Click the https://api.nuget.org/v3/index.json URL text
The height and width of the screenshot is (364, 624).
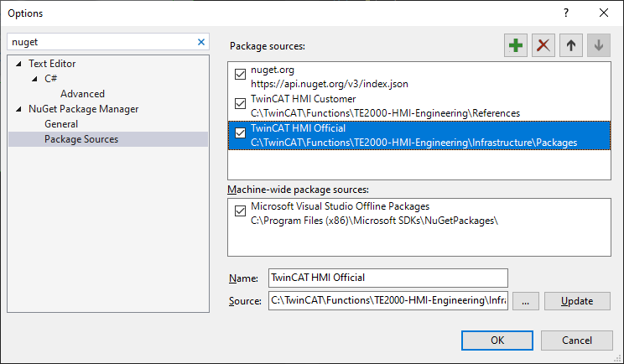(x=330, y=84)
